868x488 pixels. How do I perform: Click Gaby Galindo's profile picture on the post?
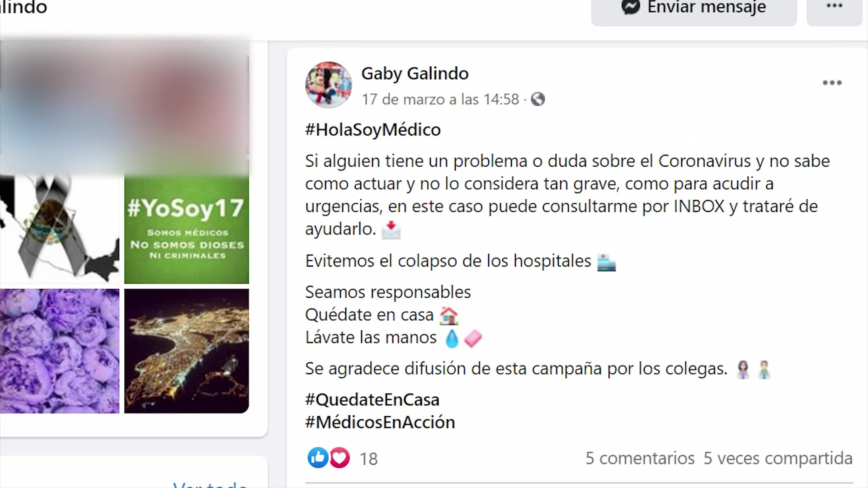(x=329, y=84)
